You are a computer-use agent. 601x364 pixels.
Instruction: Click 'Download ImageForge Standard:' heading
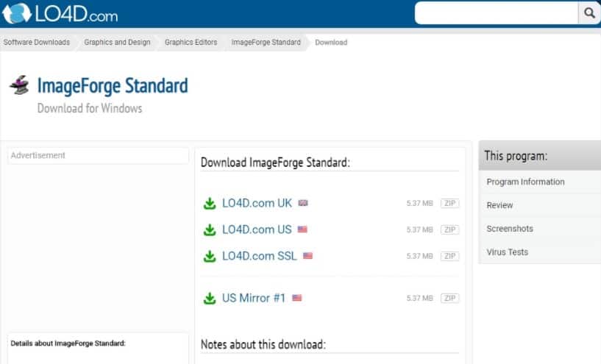click(x=275, y=163)
